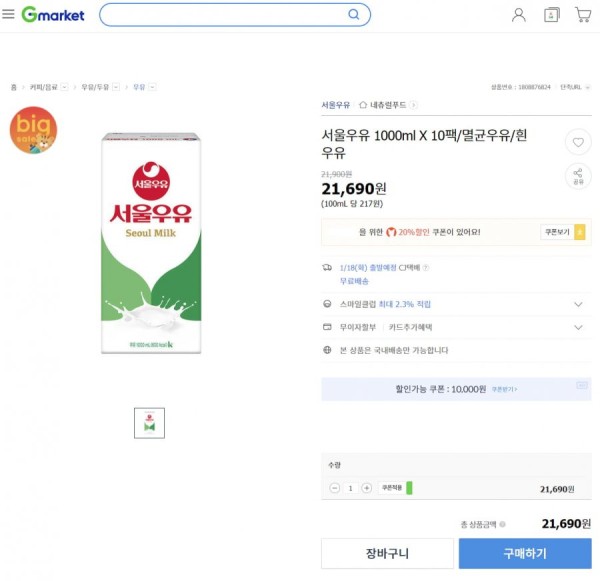Viewport: 600px width, 581px height.
Task: Open recently viewed items icon
Action: pos(551,15)
